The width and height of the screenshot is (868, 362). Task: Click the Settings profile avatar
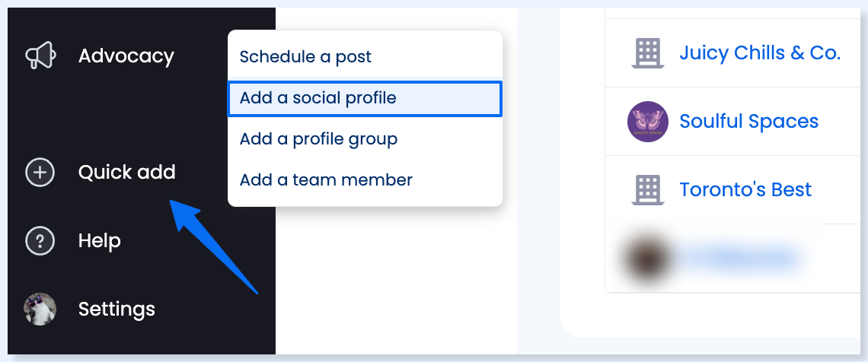(x=40, y=309)
